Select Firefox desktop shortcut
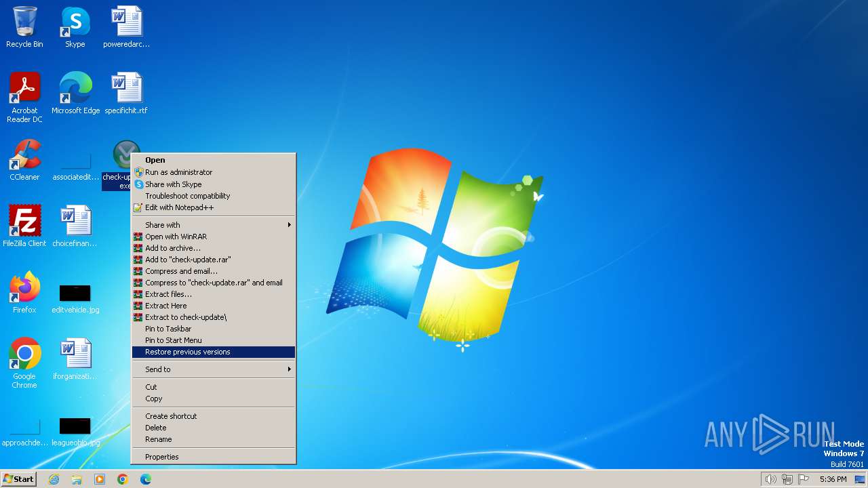Image resolution: width=868 pixels, height=488 pixels. pyautogui.click(x=24, y=293)
